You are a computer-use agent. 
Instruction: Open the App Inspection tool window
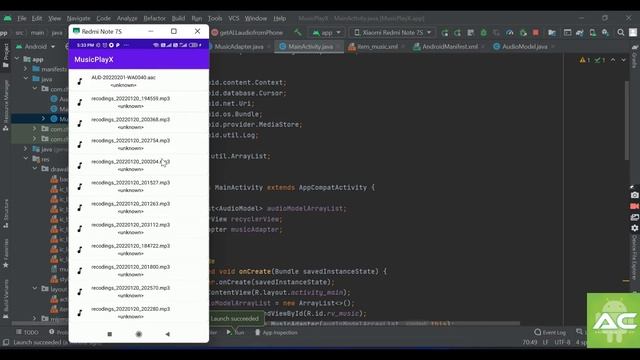point(276,332)
